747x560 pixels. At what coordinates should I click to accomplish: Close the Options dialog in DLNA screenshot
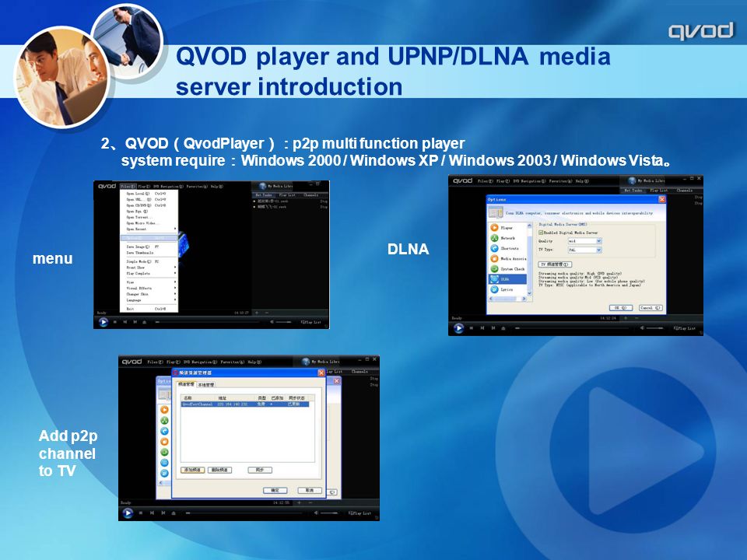[661, 199]
